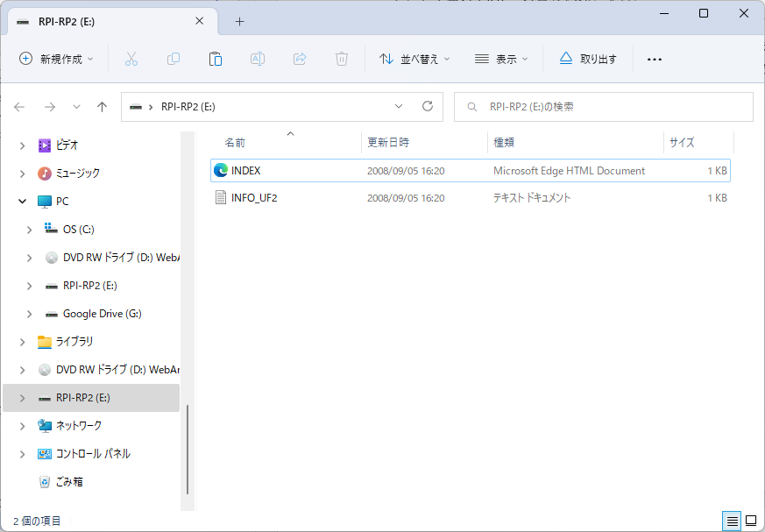Close the RPI-RP2 (E:) tab
Screen dimensions: 765x532
coord(200,21)
